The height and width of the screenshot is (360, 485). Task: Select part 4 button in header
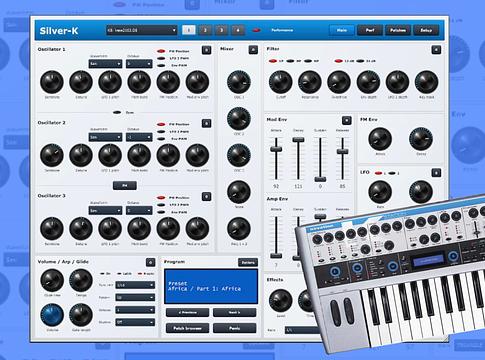point(238,30)
